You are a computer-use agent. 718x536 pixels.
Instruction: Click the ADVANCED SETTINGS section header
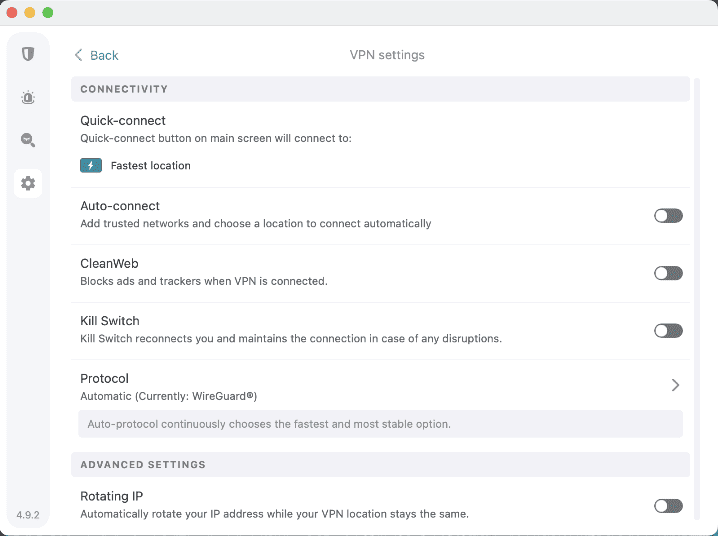[143, 465]
